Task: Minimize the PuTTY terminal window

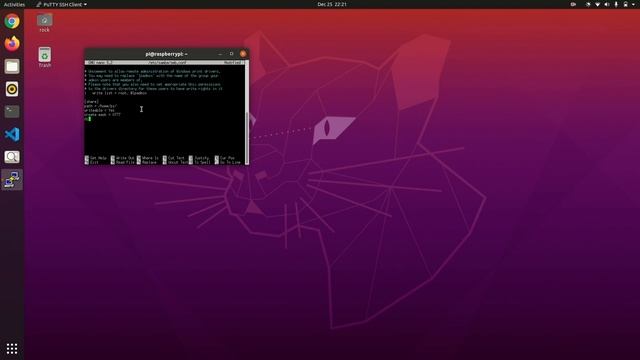Action: (220, 54)
